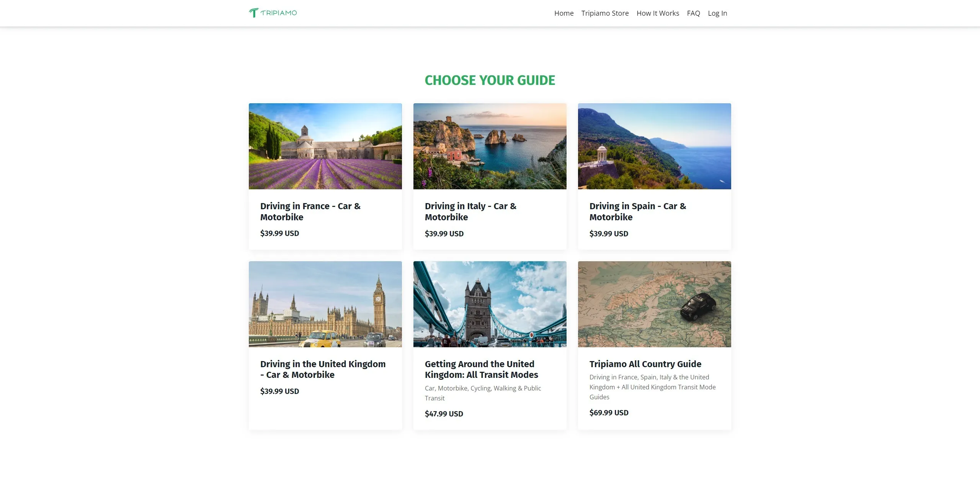Open the France lavender field thumbnail
Image resolution: width=980 pixels, height=493 pixels.
[x=325, y=146]
